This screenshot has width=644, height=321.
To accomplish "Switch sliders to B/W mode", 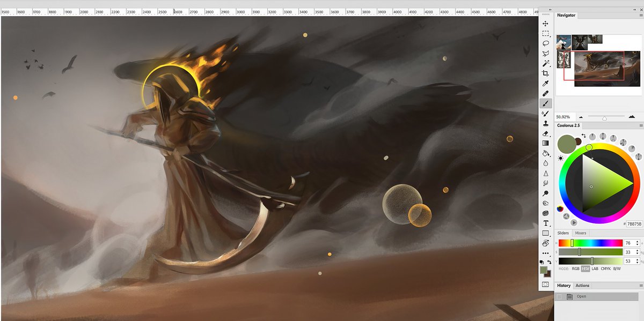I will (618, 268).
